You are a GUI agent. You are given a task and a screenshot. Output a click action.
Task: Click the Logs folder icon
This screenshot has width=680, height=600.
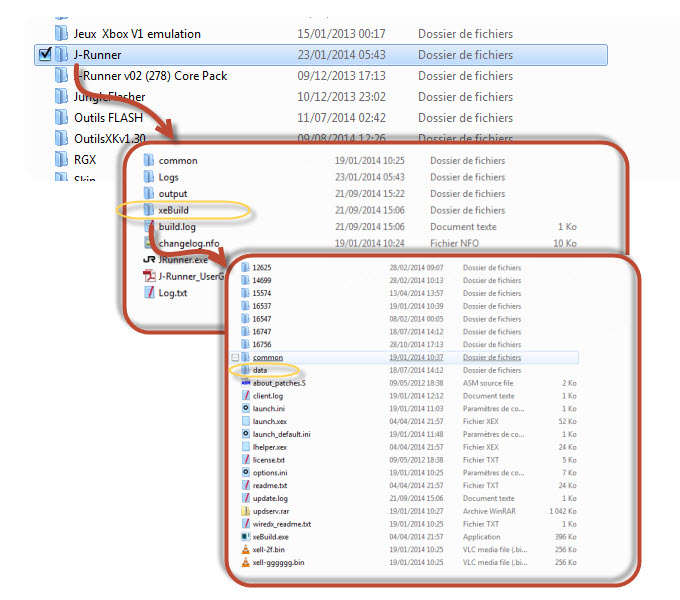[149, 177]
